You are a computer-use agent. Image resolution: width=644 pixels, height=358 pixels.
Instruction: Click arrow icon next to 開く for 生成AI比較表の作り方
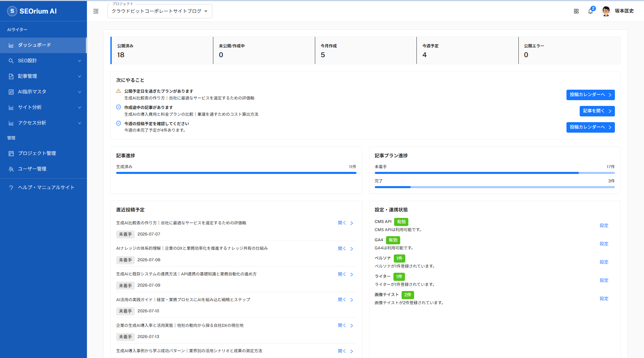[x=351, y=223]
